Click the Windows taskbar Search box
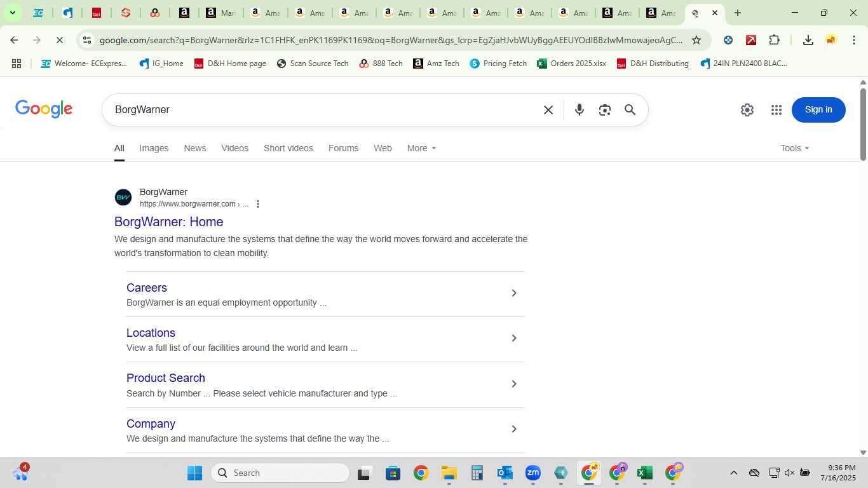The image size is (868, 488). coord(280,473)
